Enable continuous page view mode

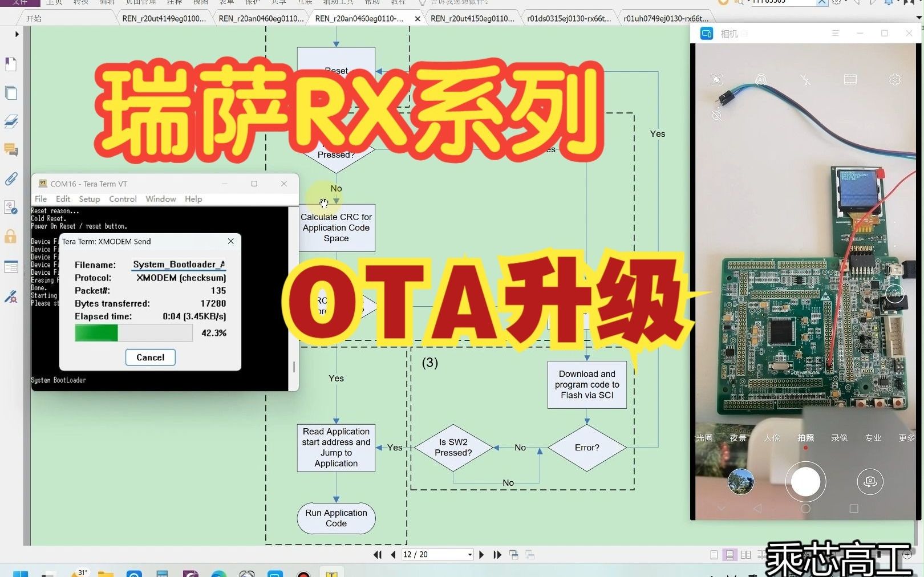point(731,554)
